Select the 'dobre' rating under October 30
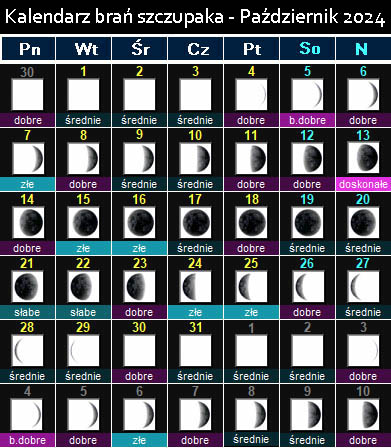The height and width of the screenshot is (448, 391). coord(139,376)
